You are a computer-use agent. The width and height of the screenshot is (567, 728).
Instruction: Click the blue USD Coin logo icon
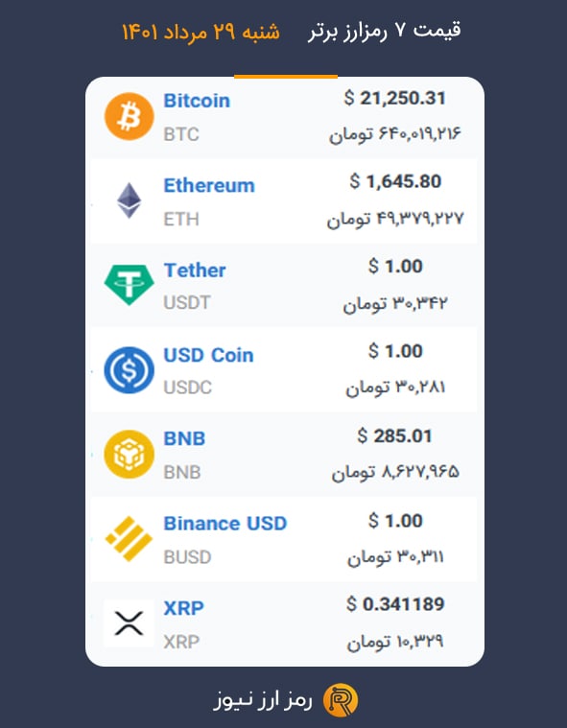pos(130,370)
